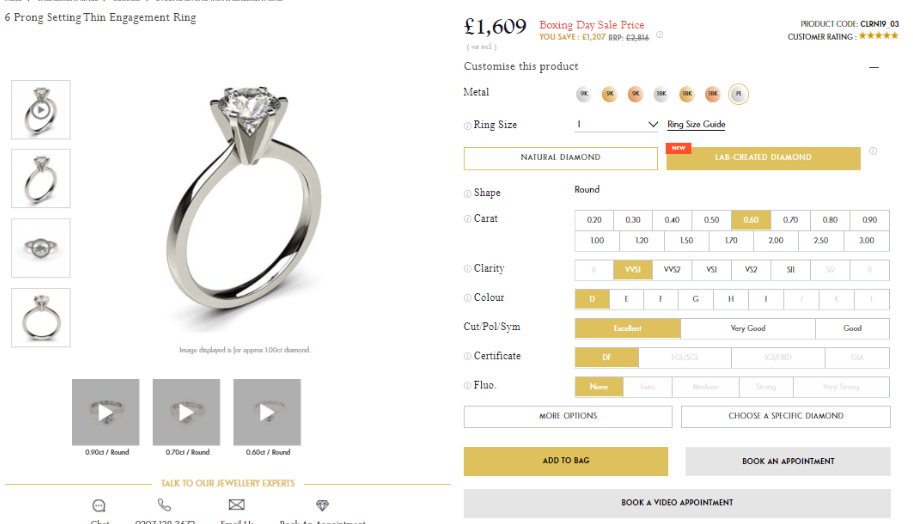Click info icon next to Carat
The height and width of the screenshot is (524, 913).
pyautogui.click(x=467, y=219)
